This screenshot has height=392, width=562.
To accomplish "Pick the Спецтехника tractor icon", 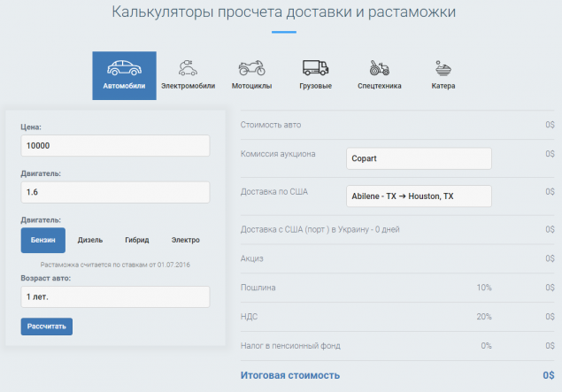I will tap(379, 68).
